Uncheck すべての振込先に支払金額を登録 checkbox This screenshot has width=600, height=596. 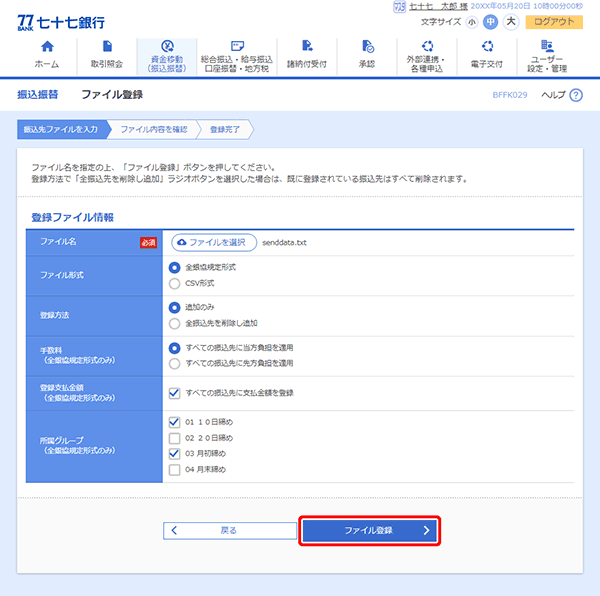tap(175, 393)
